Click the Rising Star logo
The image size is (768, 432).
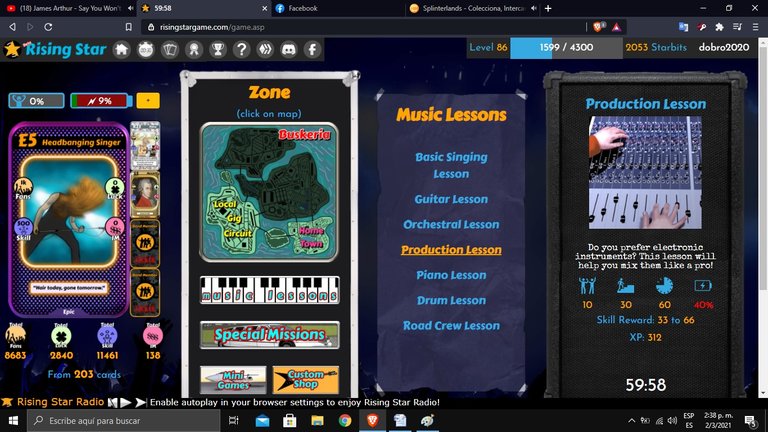pos(55,49)
